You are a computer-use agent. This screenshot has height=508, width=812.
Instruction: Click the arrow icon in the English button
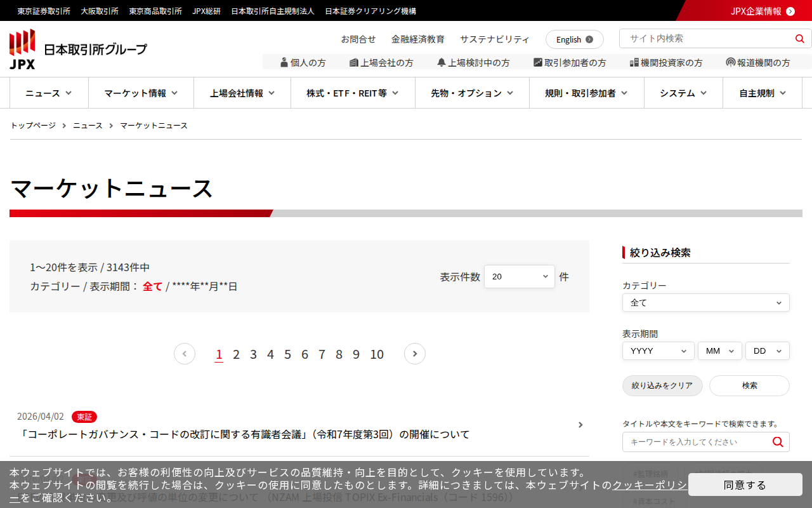click(x=589, y=39)
